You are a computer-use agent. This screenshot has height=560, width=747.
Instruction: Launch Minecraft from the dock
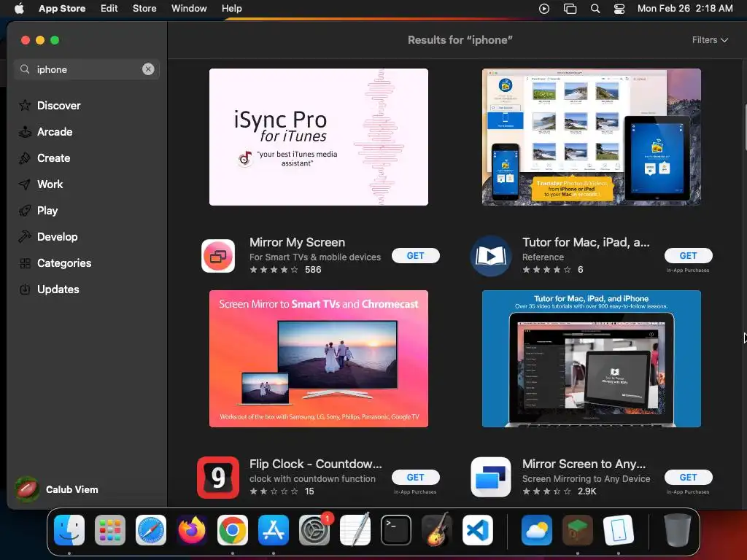tap(578, 530)
